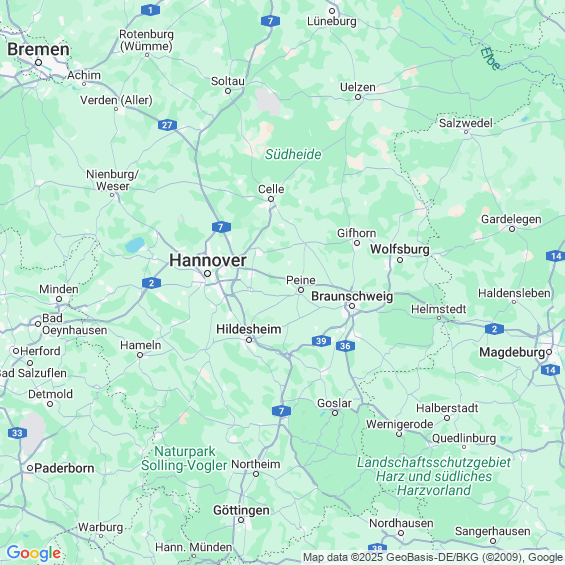Select the A36 motorway shield

tap(345, 346)
